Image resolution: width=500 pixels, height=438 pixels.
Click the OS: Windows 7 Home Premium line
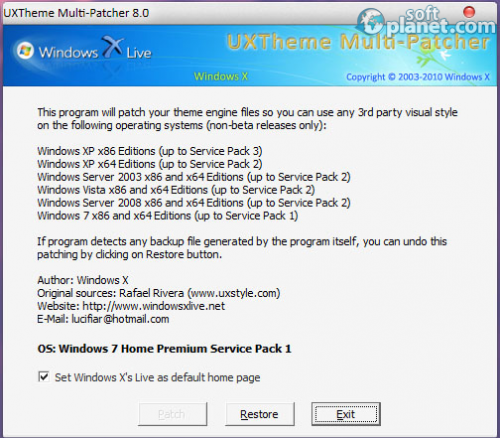tap(164, 349)
